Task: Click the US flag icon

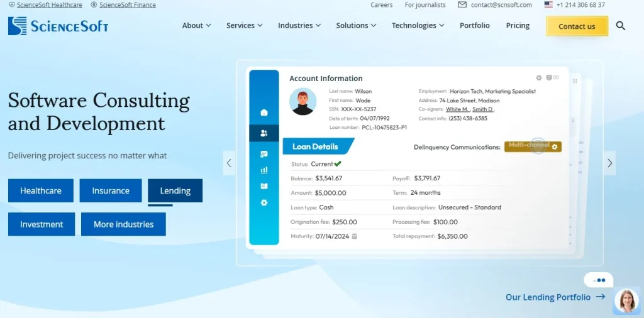Action: click(548, 5)
